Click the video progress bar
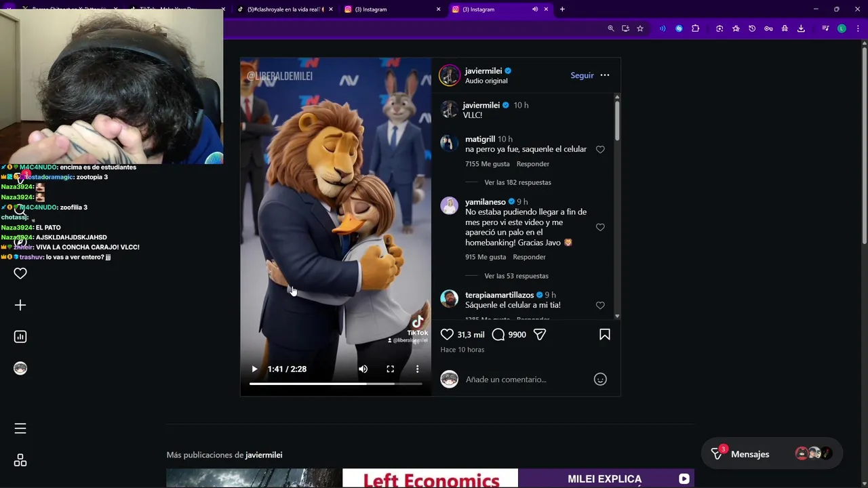Viewport: 868px width, 488px height. pyautogui.click(x=336, y=384)
